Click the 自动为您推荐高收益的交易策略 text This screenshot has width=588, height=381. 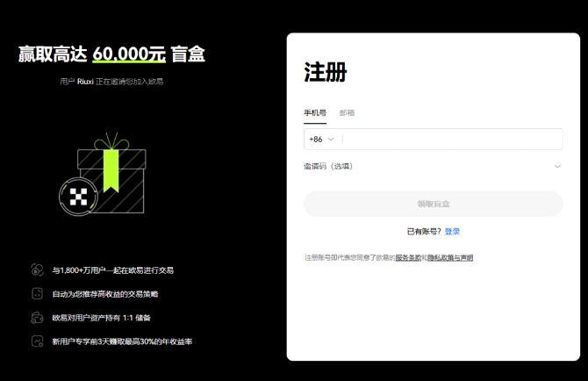(105, 294)
